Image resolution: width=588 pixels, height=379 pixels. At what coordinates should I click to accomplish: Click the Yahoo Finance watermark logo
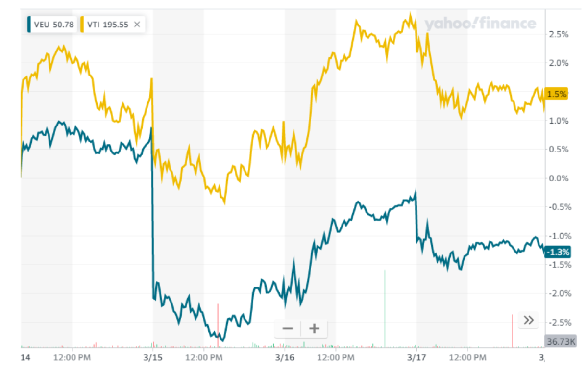pos(480,24)
